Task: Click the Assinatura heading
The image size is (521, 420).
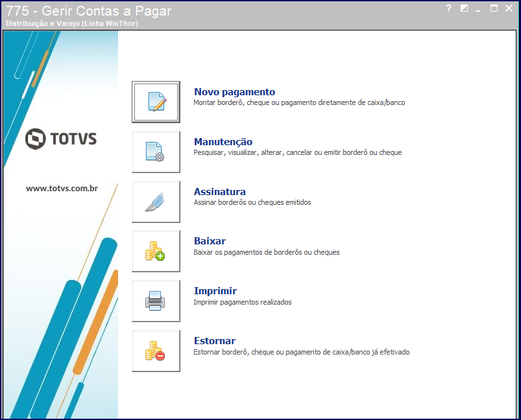Action: coord(220,192)
